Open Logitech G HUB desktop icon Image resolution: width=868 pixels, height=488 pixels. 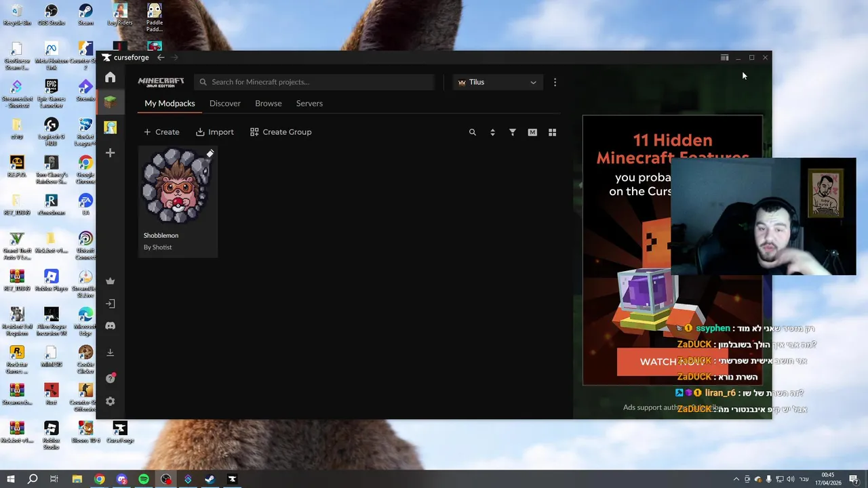click(52, 132)
